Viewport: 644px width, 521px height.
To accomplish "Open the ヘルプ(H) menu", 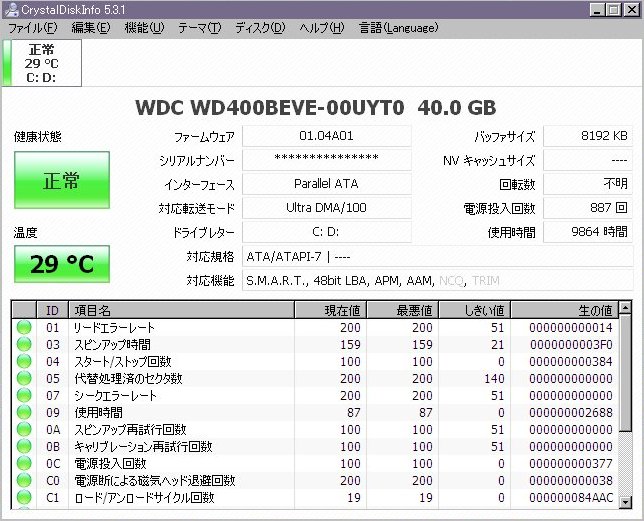I will coord(322,28).
